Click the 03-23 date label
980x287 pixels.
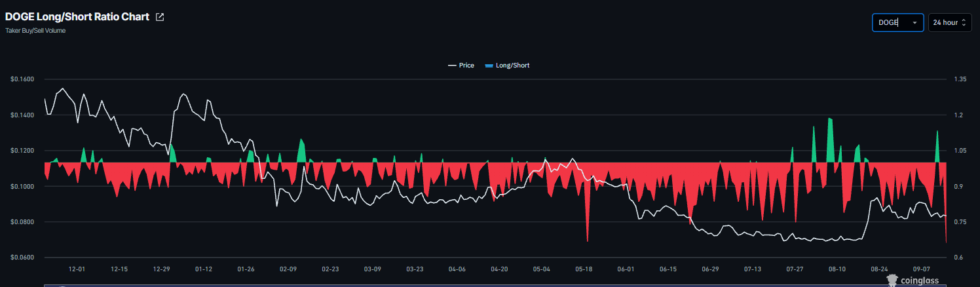pos(415,269)
